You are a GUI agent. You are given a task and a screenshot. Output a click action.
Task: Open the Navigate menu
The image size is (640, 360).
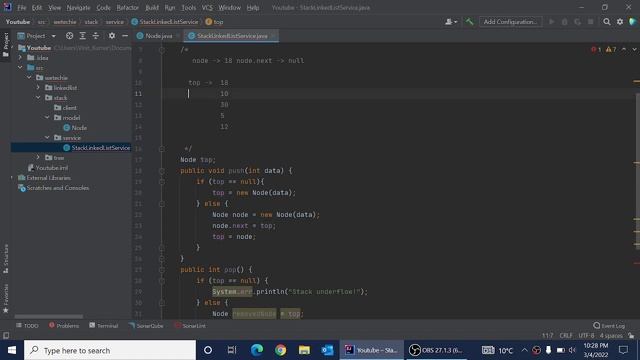pos(78,7)
